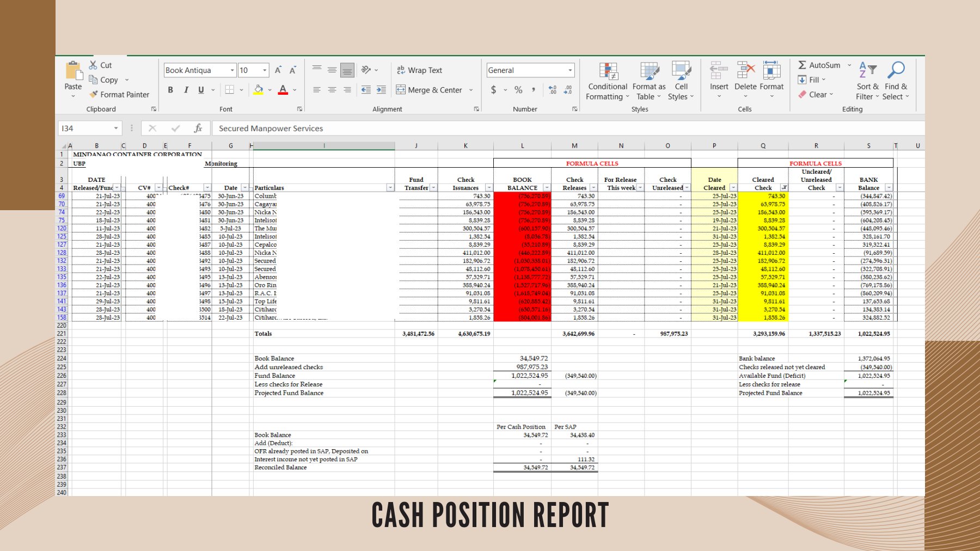Toggle Underline formatting

[201, 90]
